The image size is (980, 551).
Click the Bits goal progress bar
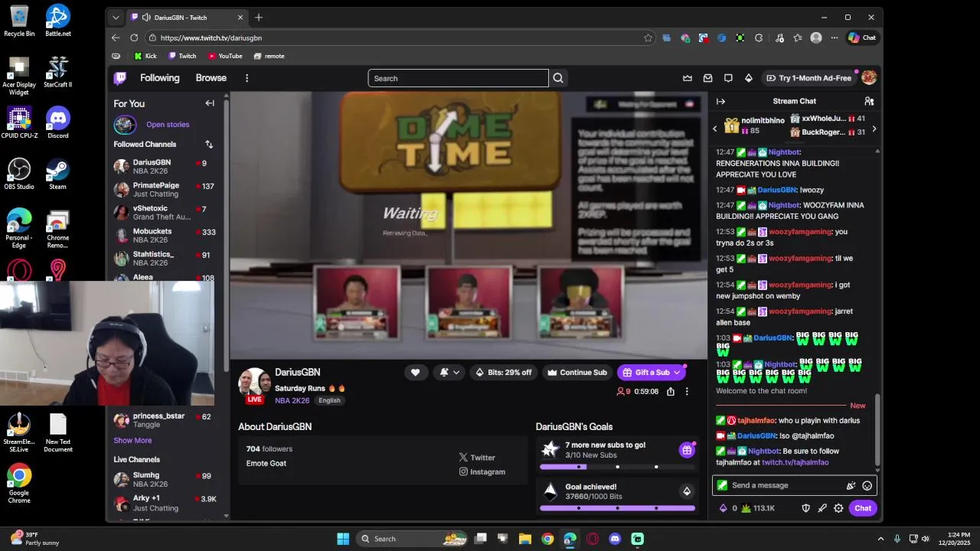pos(617,508)
